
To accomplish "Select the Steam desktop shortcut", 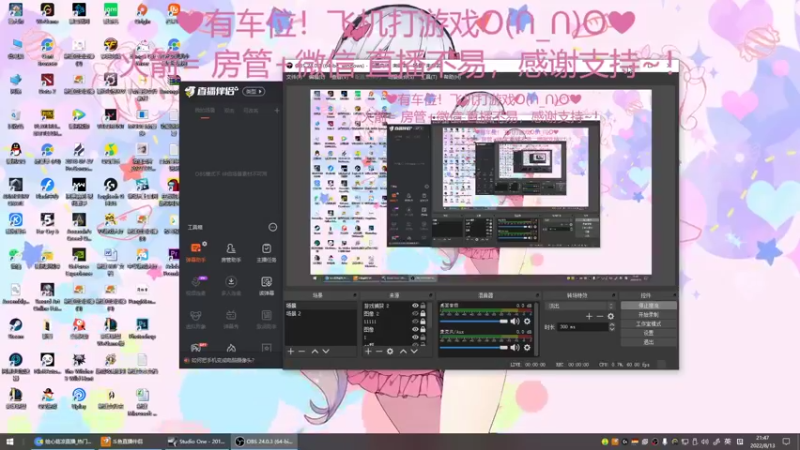I will (16, 328).
